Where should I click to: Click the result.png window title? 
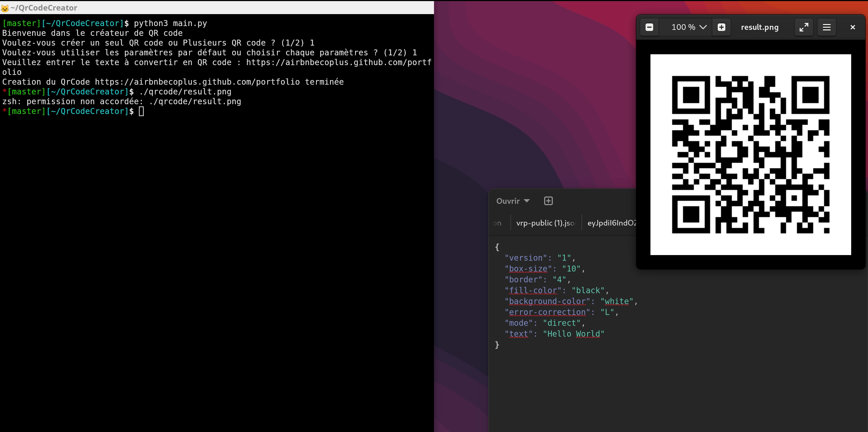tap(759, 27)
